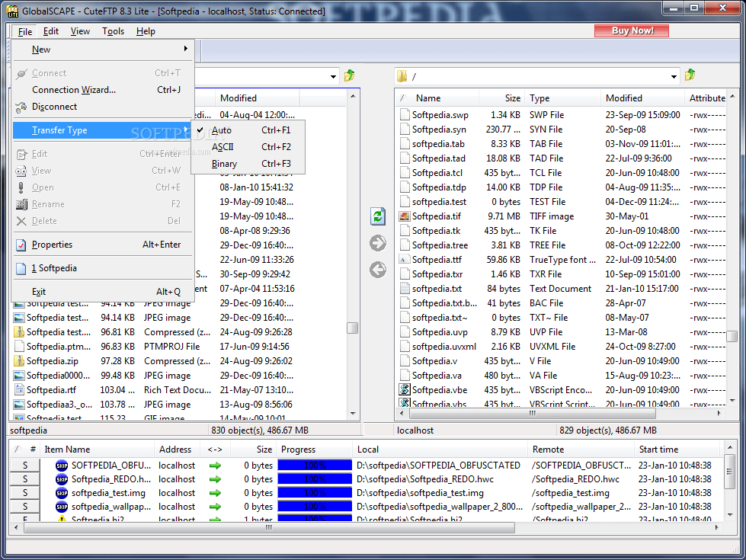
Task: Click the local pane vertical scrollbar thumb
Action: pos(353,328)
